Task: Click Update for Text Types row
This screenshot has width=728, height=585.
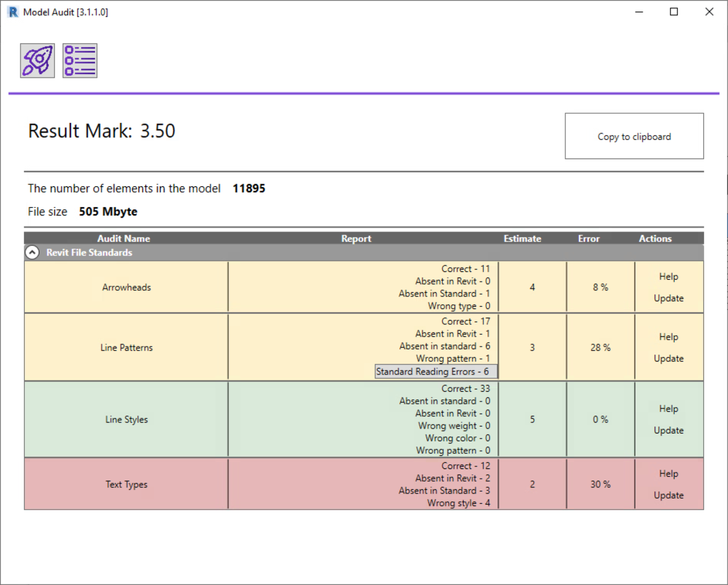Action: tap(668, 495)
